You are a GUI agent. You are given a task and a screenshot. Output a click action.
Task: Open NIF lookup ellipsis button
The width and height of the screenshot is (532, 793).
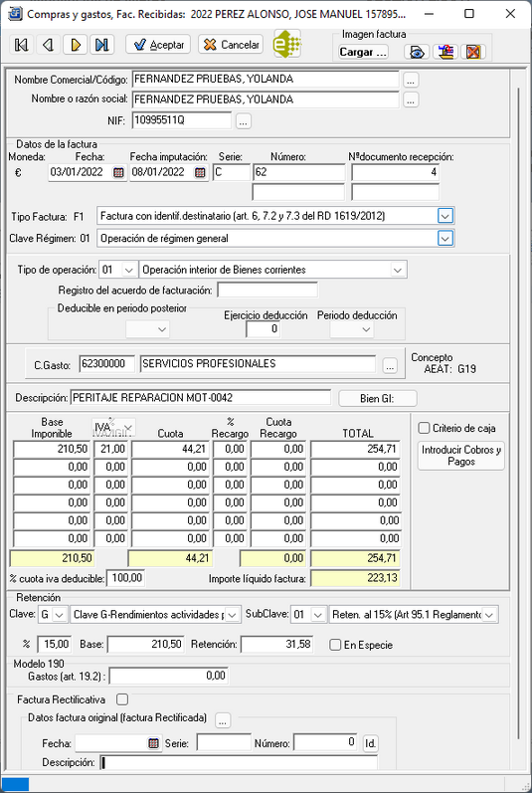[244, 120]
